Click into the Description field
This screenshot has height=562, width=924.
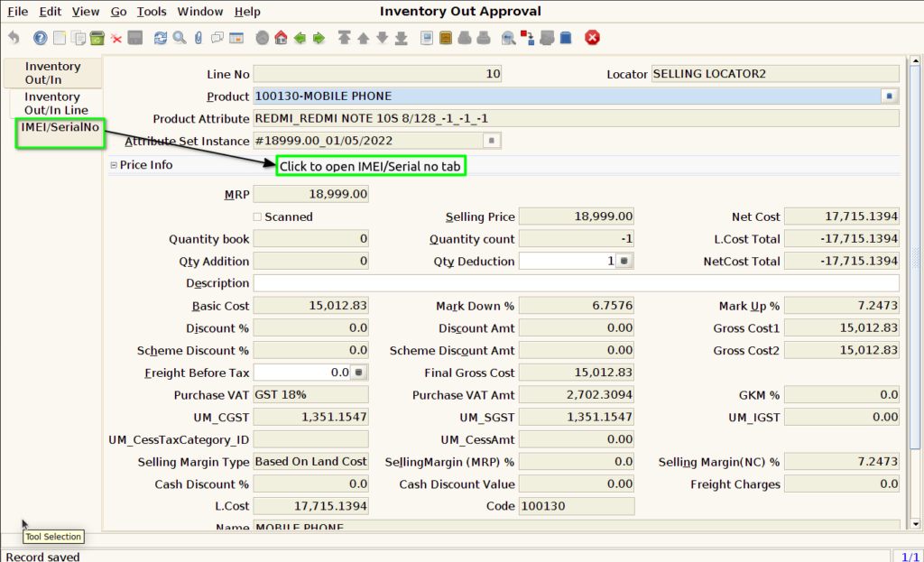(577, 283)
